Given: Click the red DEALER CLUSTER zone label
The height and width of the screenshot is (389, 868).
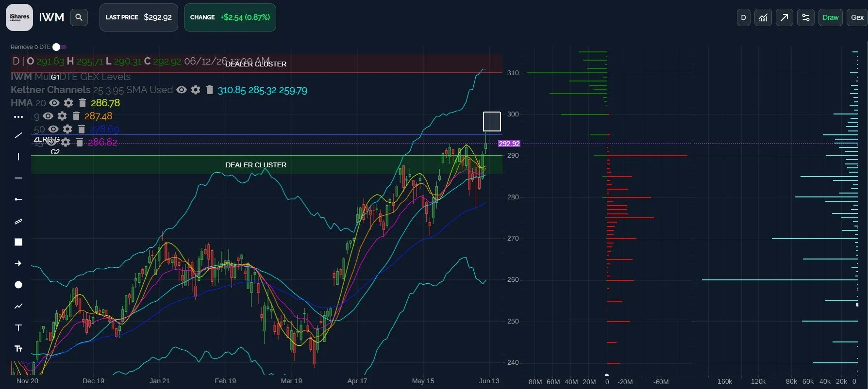Looking at the screenshot, I should (x=256, y=64).
